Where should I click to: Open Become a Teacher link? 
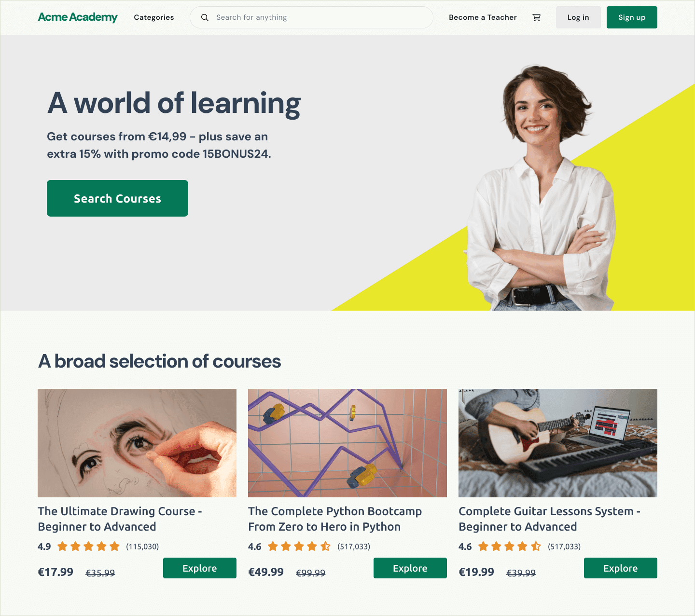[x=483, y=17]
